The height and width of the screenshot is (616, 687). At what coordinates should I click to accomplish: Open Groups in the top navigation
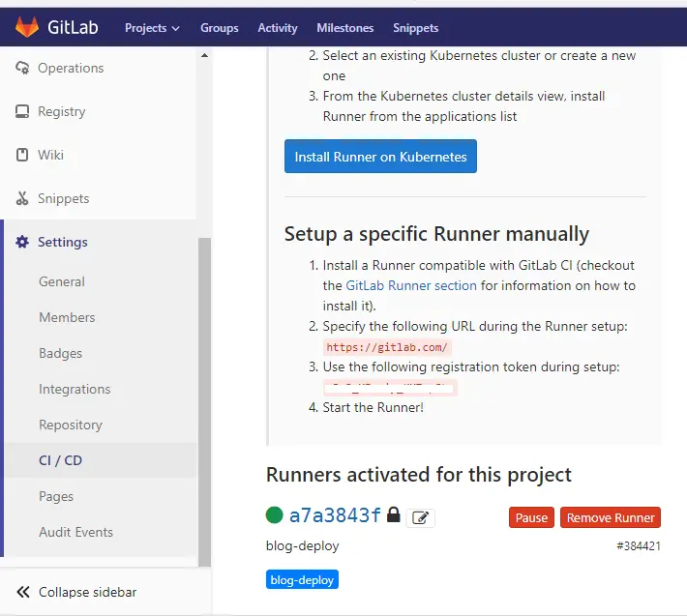tap(219, 28)
